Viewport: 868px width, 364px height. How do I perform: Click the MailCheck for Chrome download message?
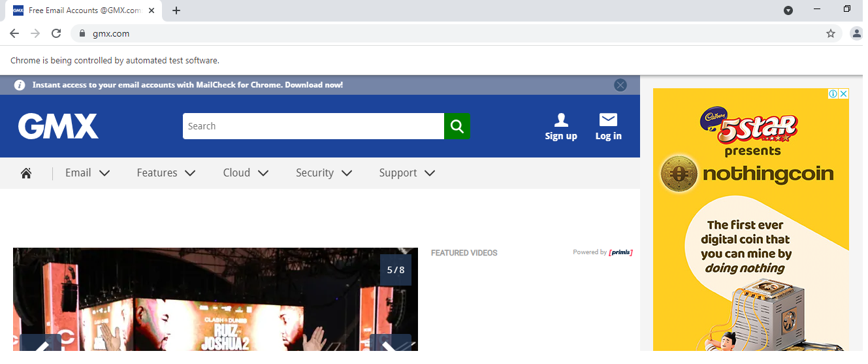click(187, 85)
